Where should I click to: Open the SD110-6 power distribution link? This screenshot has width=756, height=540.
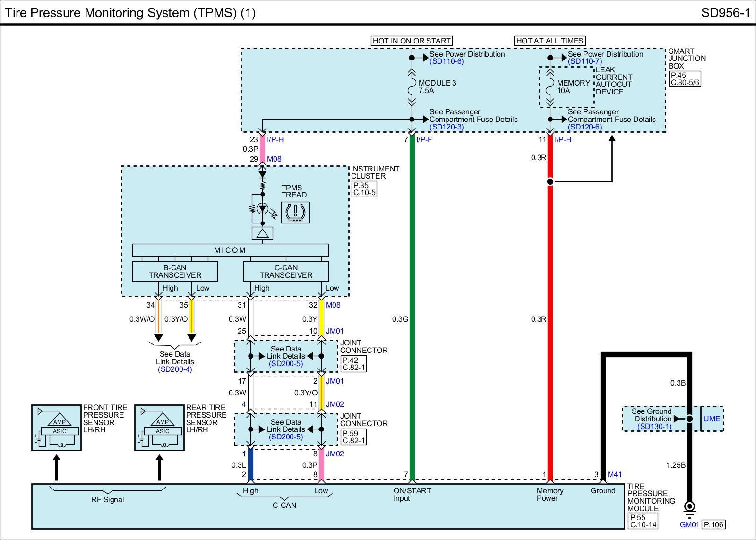tap(447, 62)
